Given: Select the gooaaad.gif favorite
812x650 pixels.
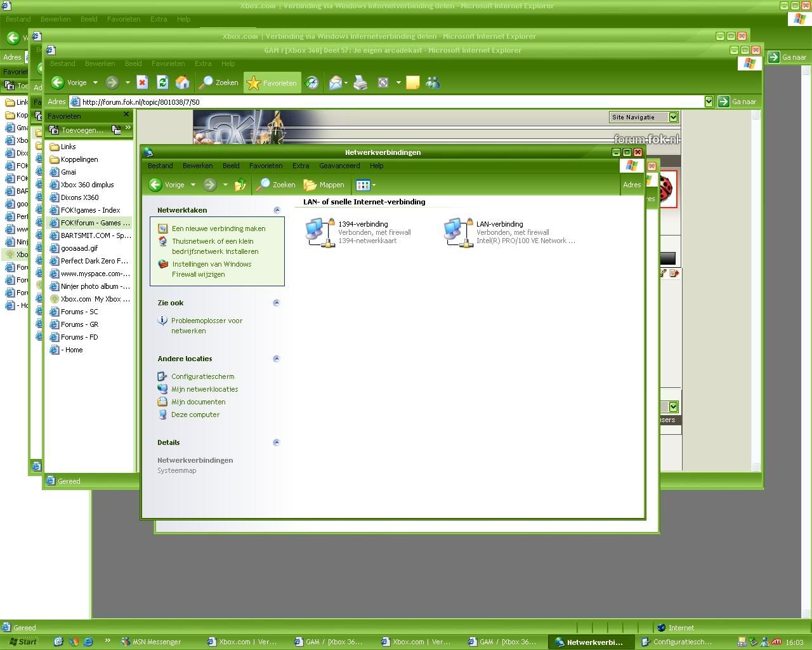Looking at the screenshot, I should click(x=74, y=248).
